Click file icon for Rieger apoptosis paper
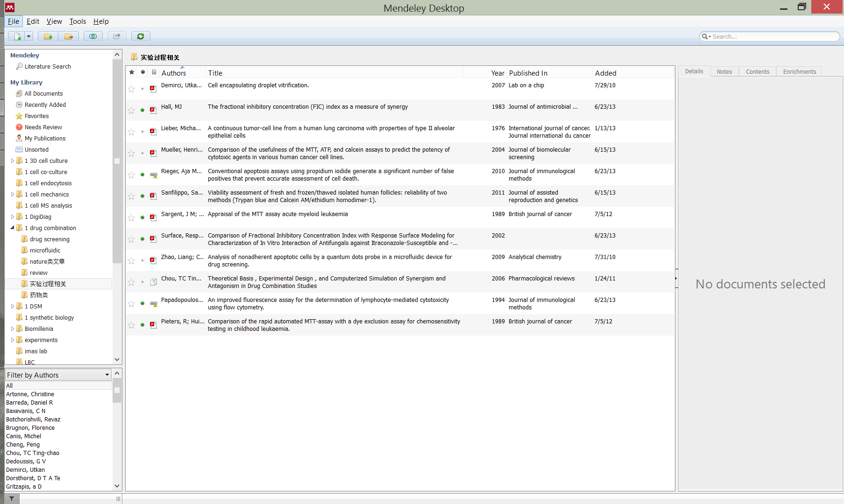The width and height of the screenshot is (844, 504). [x=153, y=175]
